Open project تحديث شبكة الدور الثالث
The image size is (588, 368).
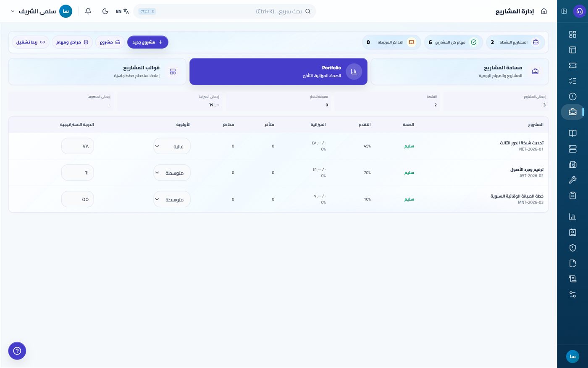tap(521, 143)
